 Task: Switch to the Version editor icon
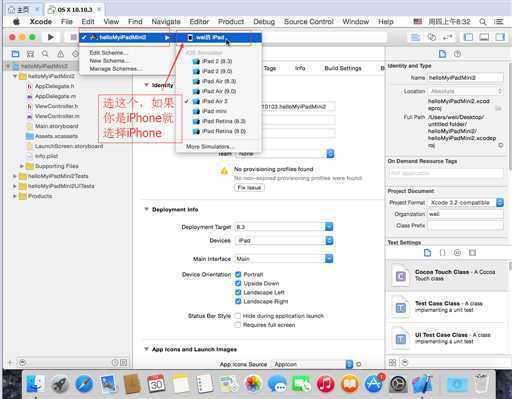[x=448, y=37]
